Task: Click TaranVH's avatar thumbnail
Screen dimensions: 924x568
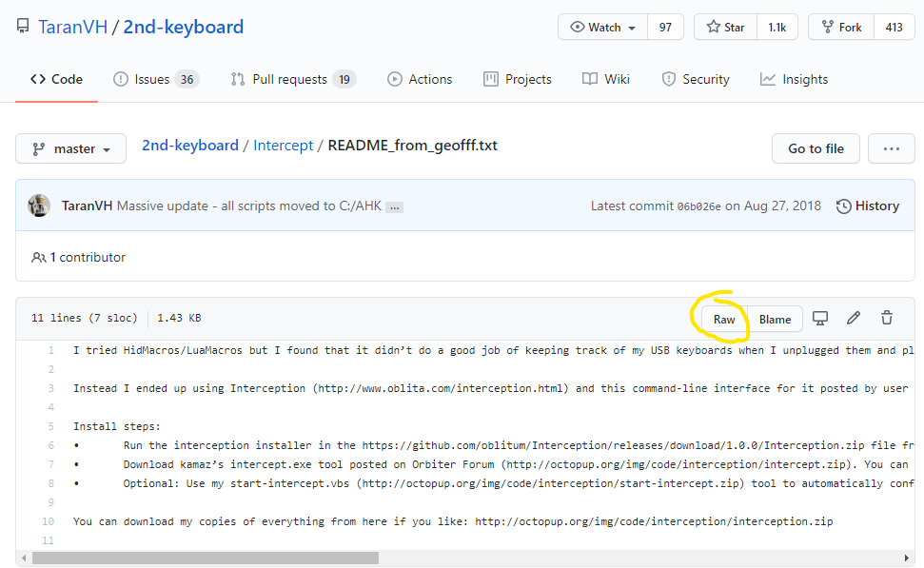Action: (39, 206)
